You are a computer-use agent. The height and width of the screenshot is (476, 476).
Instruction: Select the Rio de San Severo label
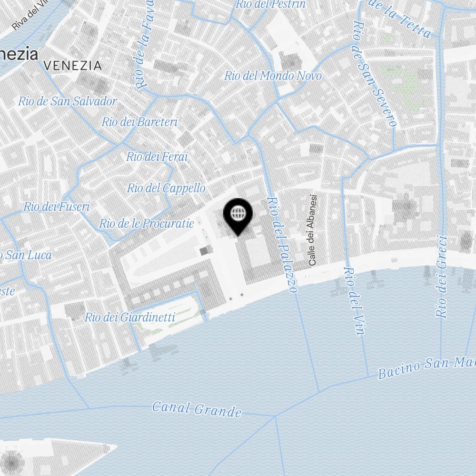coord(375,73)
